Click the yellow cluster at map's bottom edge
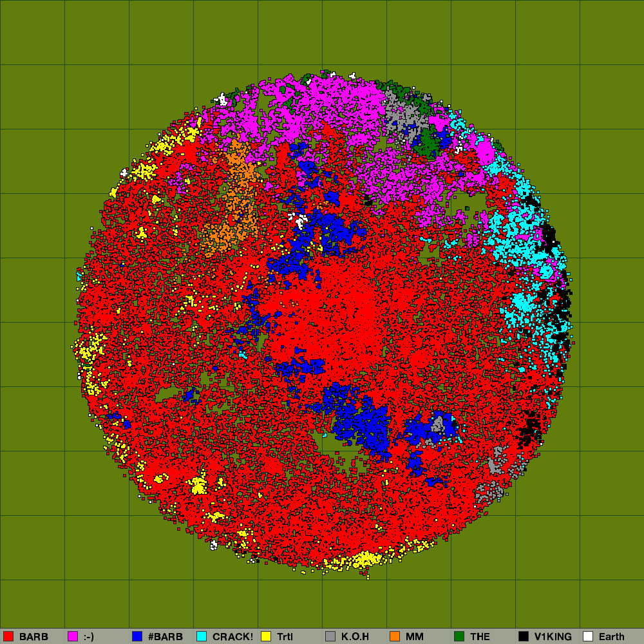Screen dimensions: 644x644 point(363,558)
